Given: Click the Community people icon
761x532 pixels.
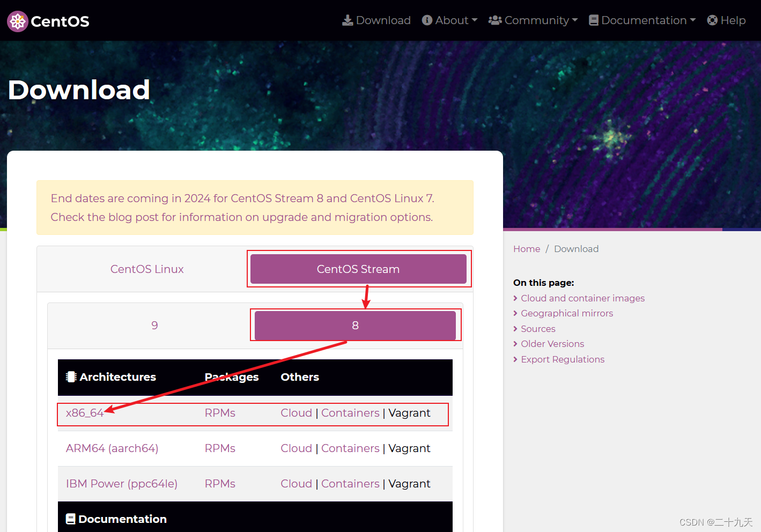Looking at the screenshot, I should (495, 20).
